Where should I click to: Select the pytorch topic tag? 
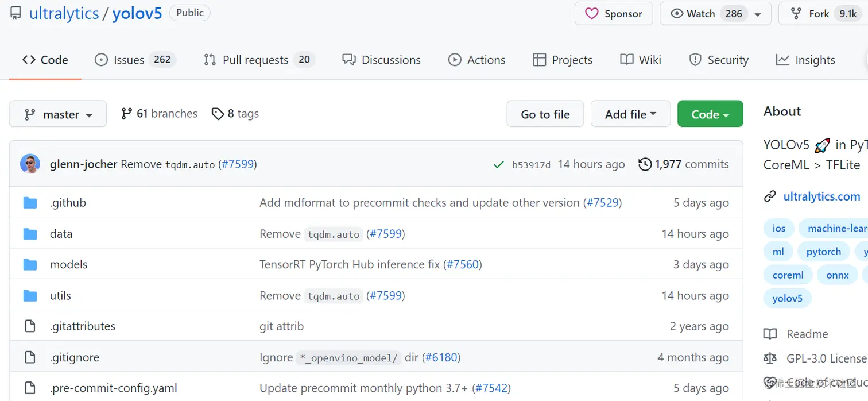click(x=823, y=252)
